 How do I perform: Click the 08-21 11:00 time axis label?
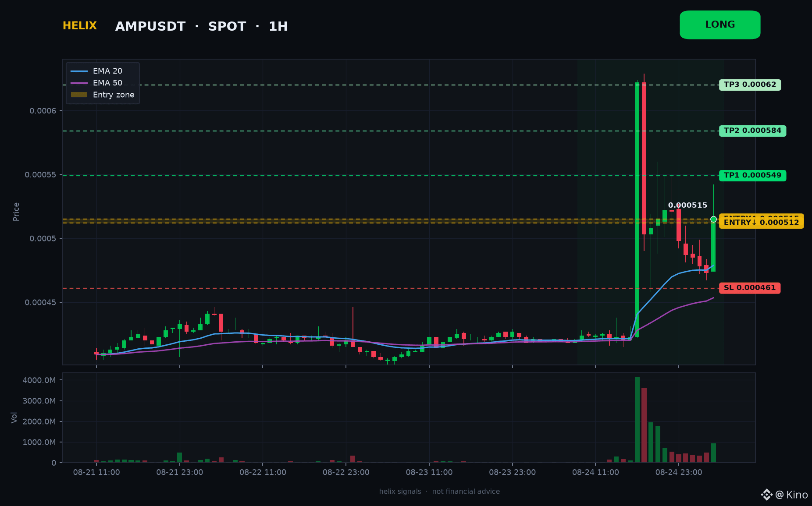pos(96,472)
